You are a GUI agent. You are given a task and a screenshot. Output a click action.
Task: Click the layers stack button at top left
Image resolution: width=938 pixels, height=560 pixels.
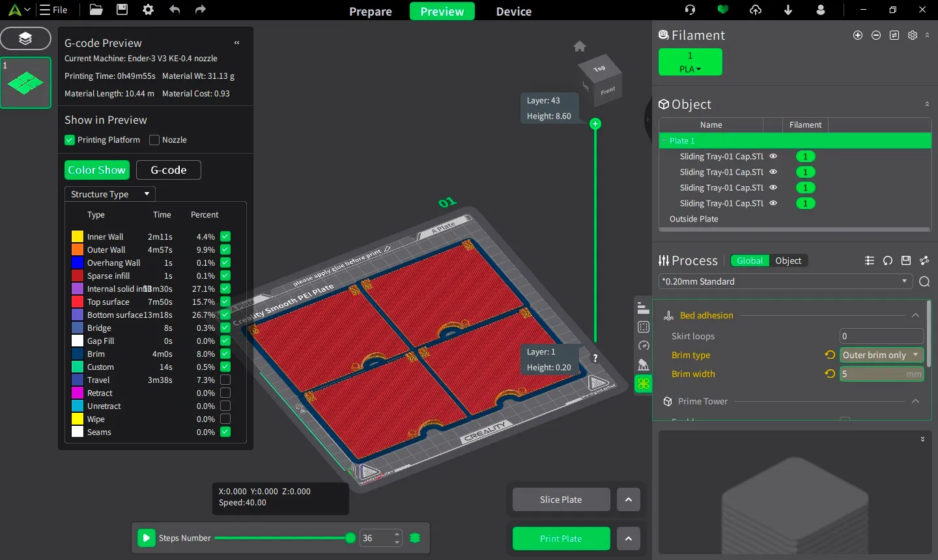coord(25,38)
